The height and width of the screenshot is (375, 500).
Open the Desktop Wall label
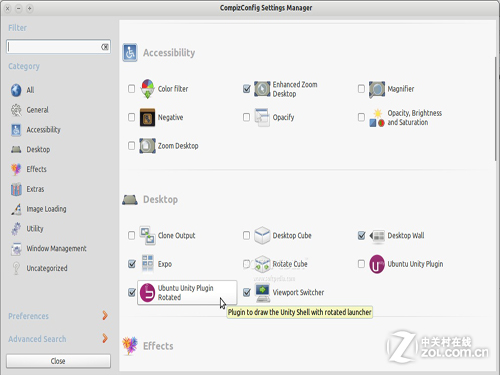(x=406, y=236)
